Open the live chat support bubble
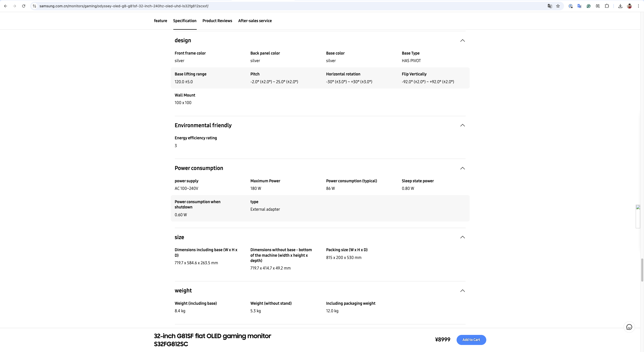Viewport: 644px width, 352px height. 629,327
